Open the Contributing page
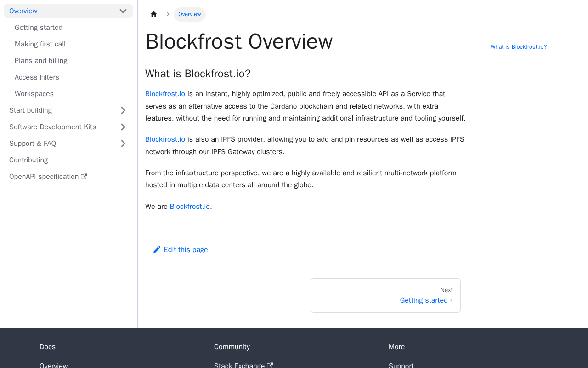 point(28,160)
